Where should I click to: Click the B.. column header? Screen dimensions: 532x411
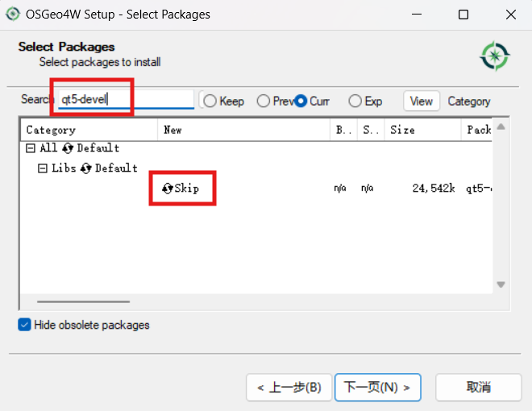pos(343,130)
